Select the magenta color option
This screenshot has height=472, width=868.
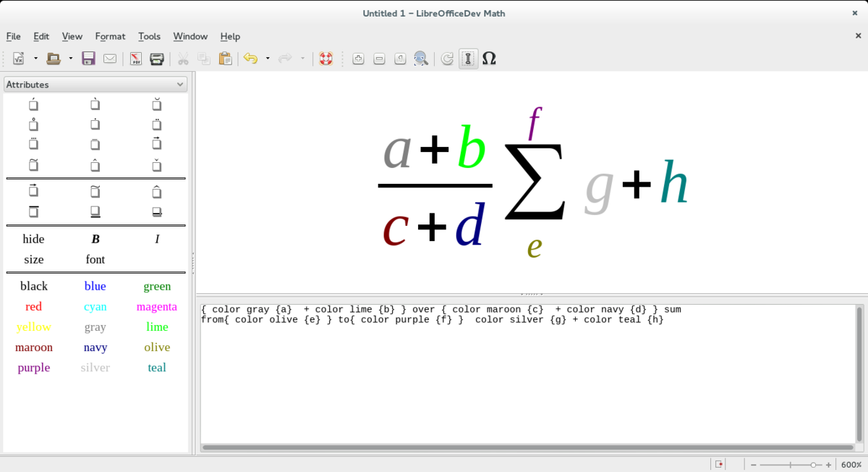pos(157,306)
